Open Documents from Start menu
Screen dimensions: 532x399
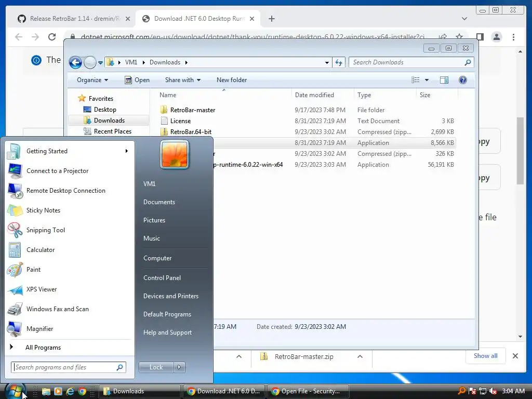coord(159,202)
